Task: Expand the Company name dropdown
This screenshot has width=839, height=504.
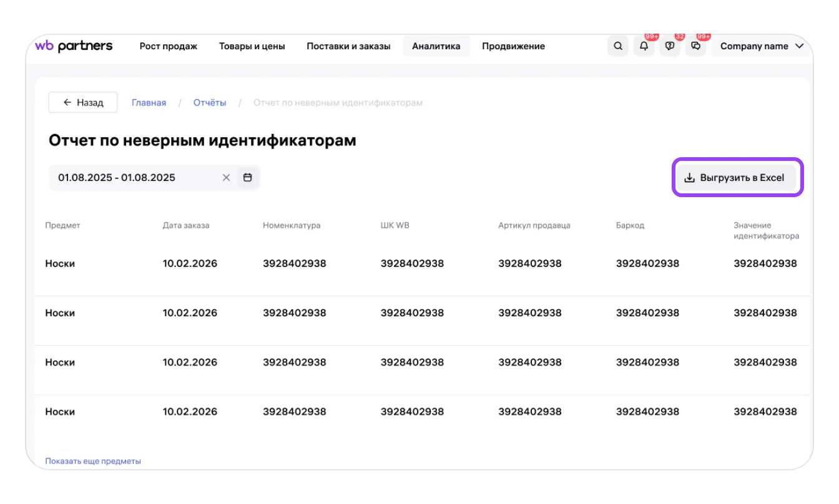Action: click(x=762, y=46)
